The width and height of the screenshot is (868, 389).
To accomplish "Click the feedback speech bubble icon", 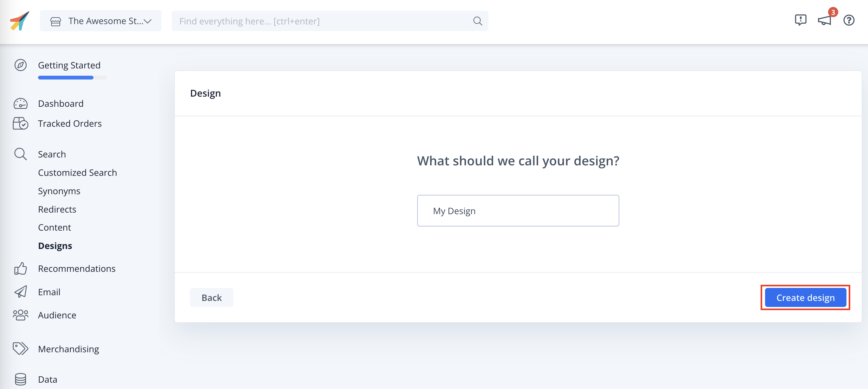I will [x=801, y=20].
